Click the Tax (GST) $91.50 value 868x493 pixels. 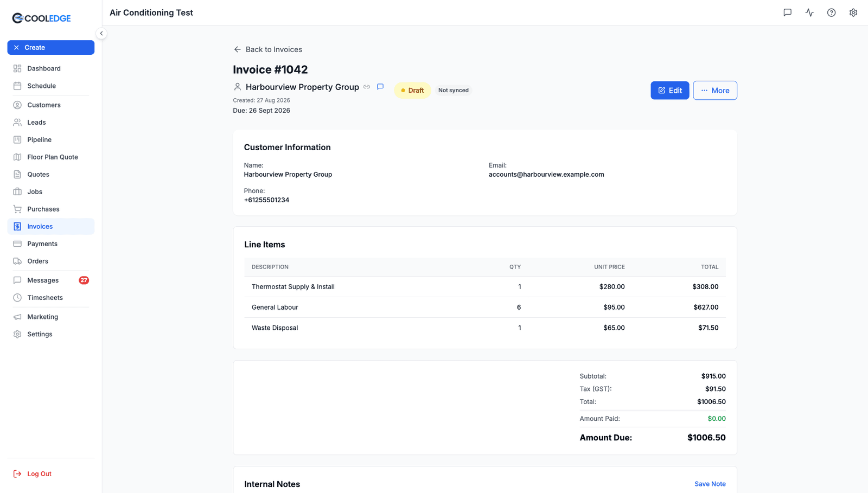716,389
